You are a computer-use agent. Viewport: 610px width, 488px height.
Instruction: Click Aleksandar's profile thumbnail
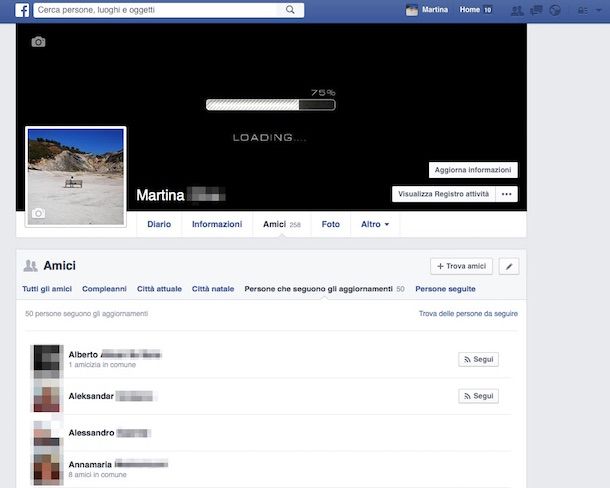click(47, 396)
